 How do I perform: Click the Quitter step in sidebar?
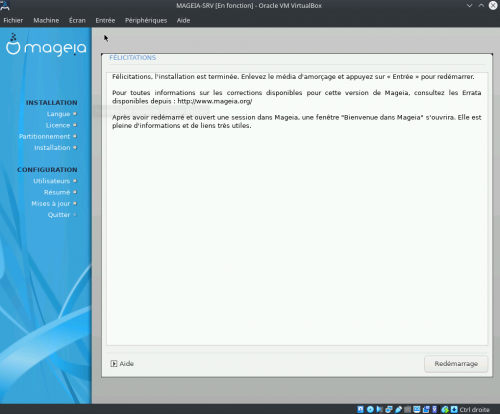tap(59, 215)
